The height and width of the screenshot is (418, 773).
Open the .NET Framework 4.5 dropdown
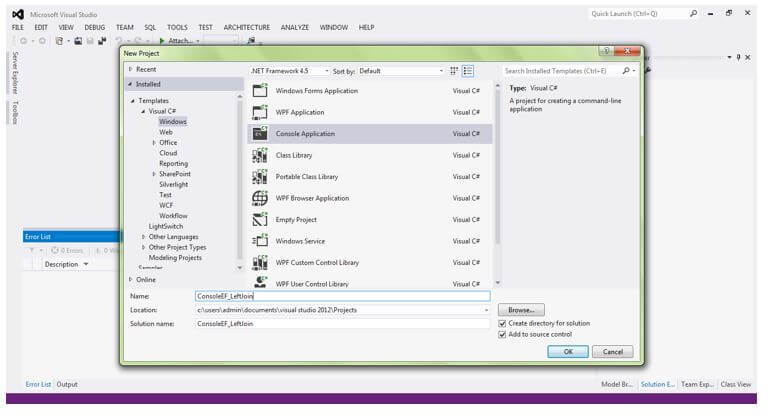(289, 71)
